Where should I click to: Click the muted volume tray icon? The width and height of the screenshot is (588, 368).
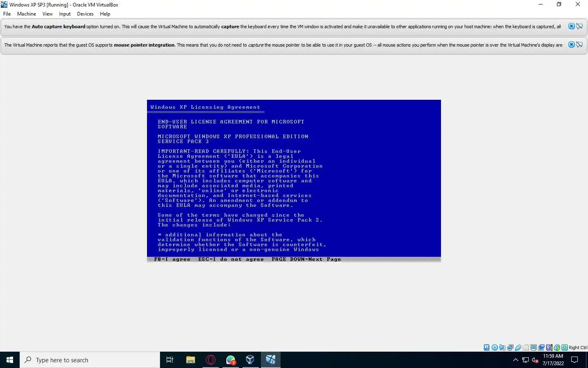pos(535,360)
